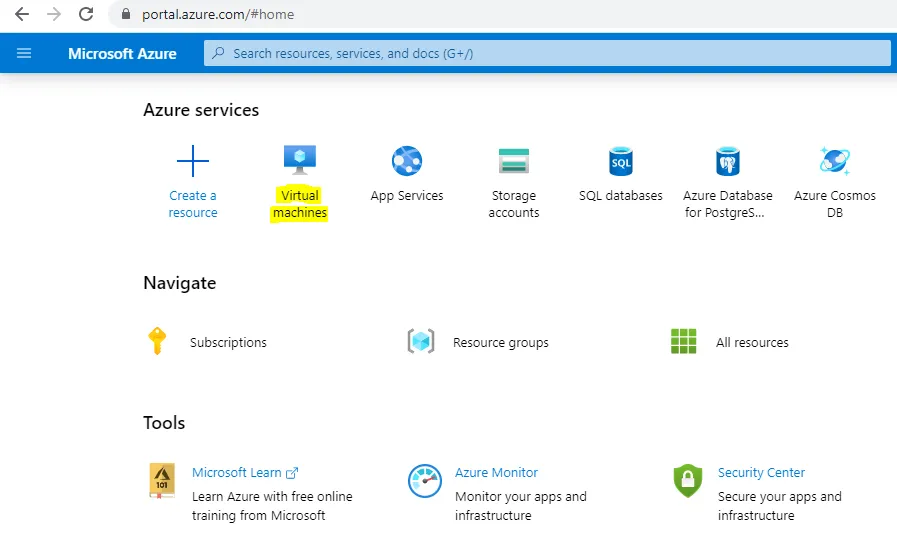Click the magnifier icon in search bar

coord(218,53)
